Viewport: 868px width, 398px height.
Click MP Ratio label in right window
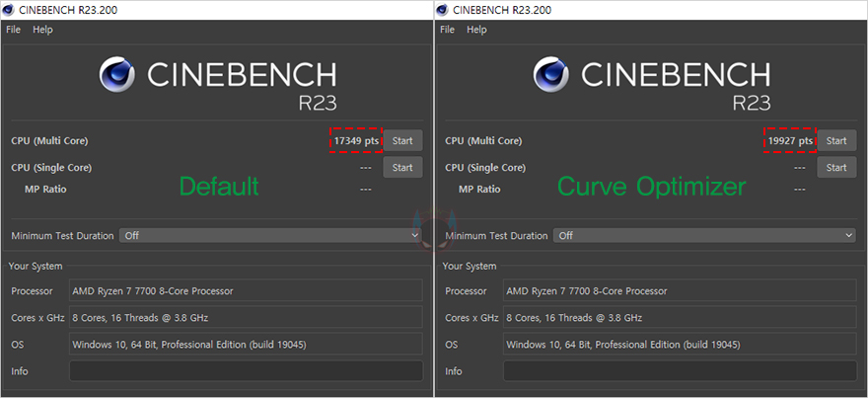[479, 189]
